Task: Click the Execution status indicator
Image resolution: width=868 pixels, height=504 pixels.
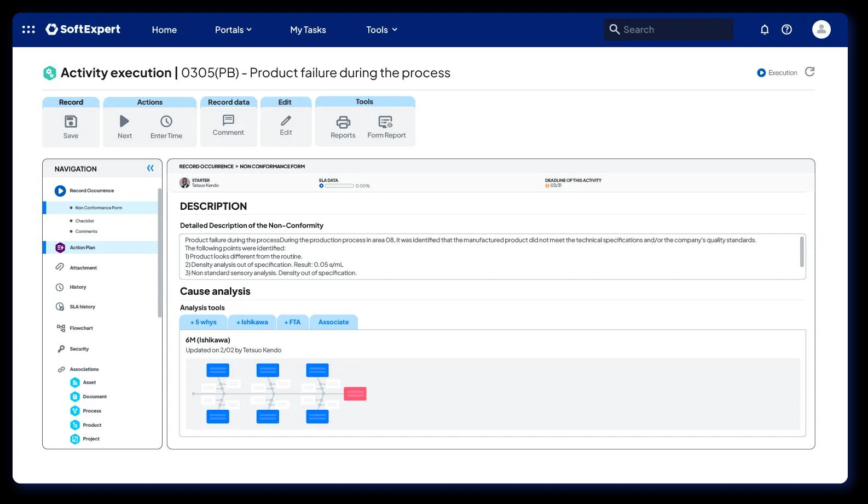Action: (x=777, y=73)
